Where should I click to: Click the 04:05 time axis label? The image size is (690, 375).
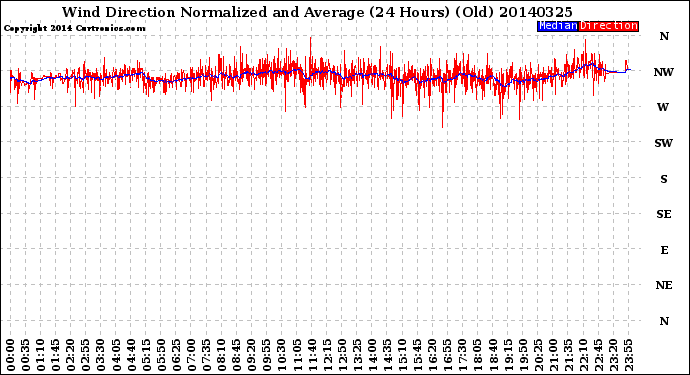(116, 355)
